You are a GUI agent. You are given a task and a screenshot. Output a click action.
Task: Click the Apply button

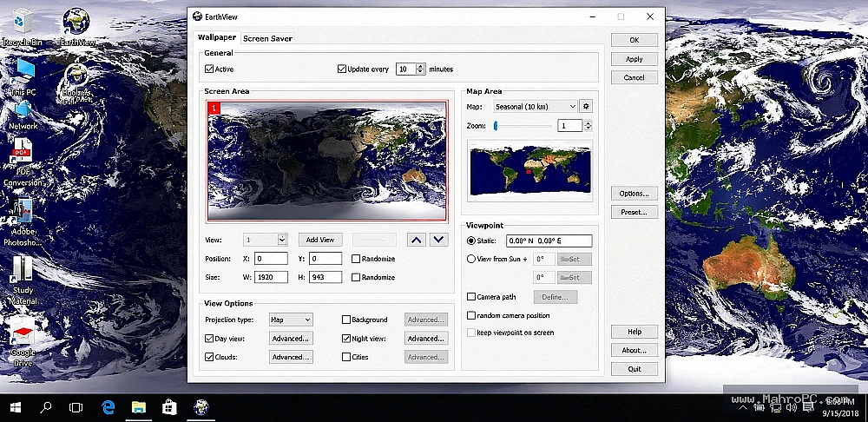tap(635, 59)
